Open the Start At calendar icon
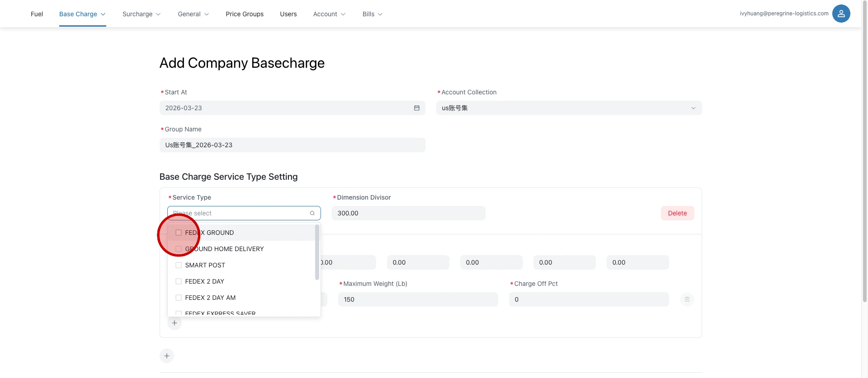The height and width of the screenshot is (378, 868). (416, 108)
